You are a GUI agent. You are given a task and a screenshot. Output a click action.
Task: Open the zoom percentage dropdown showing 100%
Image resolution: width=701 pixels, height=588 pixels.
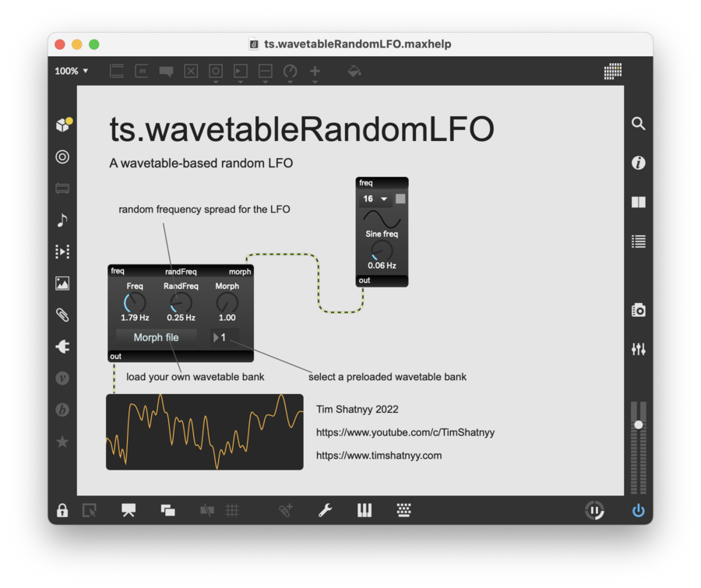tap(72, 71)
